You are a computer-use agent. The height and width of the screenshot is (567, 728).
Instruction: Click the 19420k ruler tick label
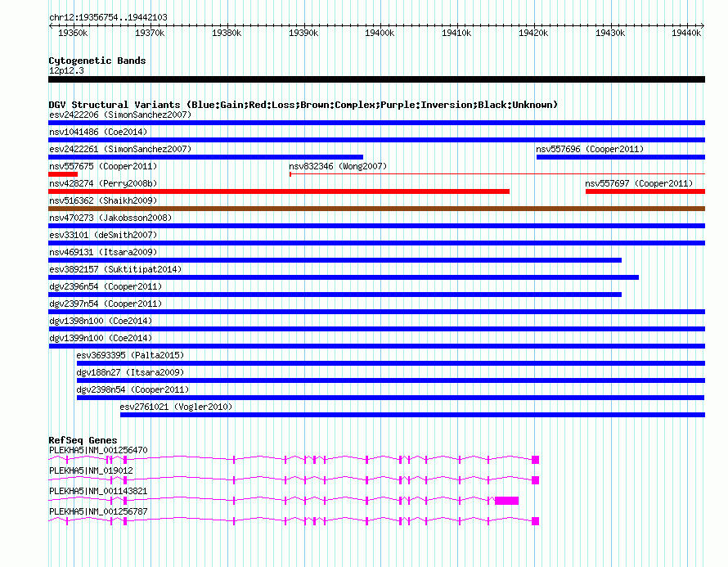click(x=533, y=33)
